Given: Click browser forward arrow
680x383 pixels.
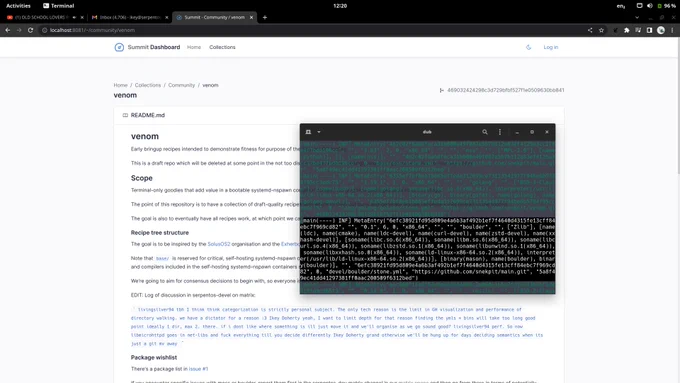Looking at the screenshot, I should pos(19,30).
